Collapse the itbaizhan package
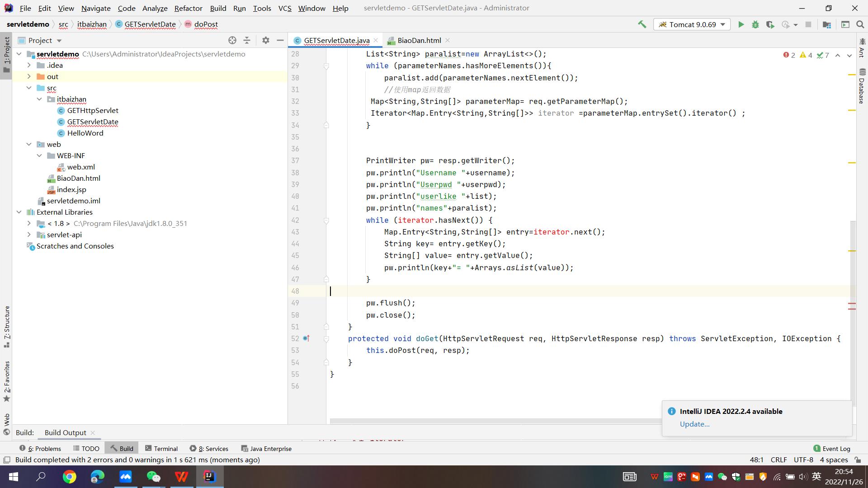 coord(39,99)
